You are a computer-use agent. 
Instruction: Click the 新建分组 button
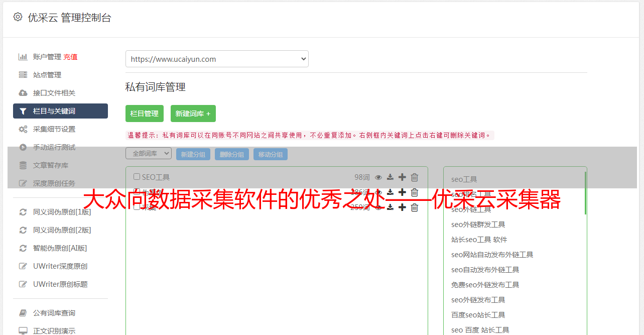(x=193, y=154)
